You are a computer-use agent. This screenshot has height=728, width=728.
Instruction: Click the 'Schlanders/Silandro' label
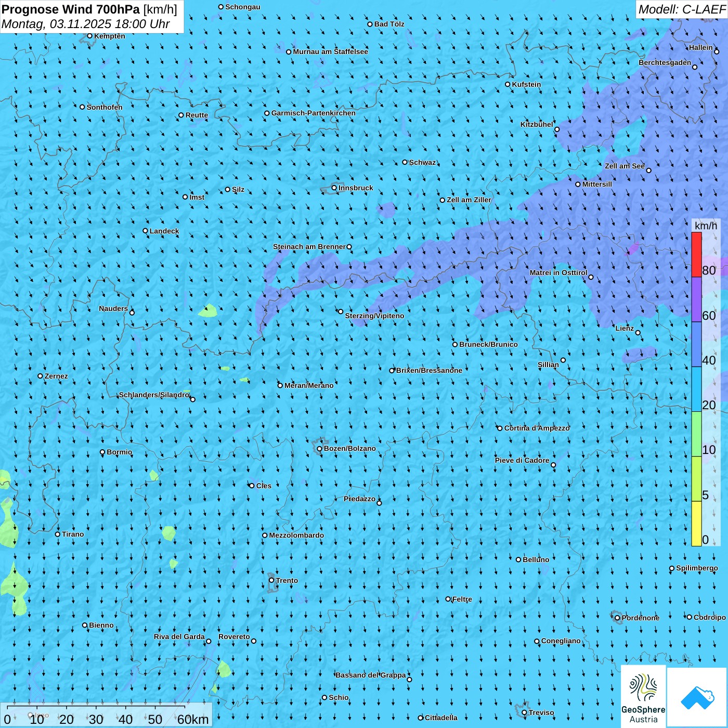point(154,395)
